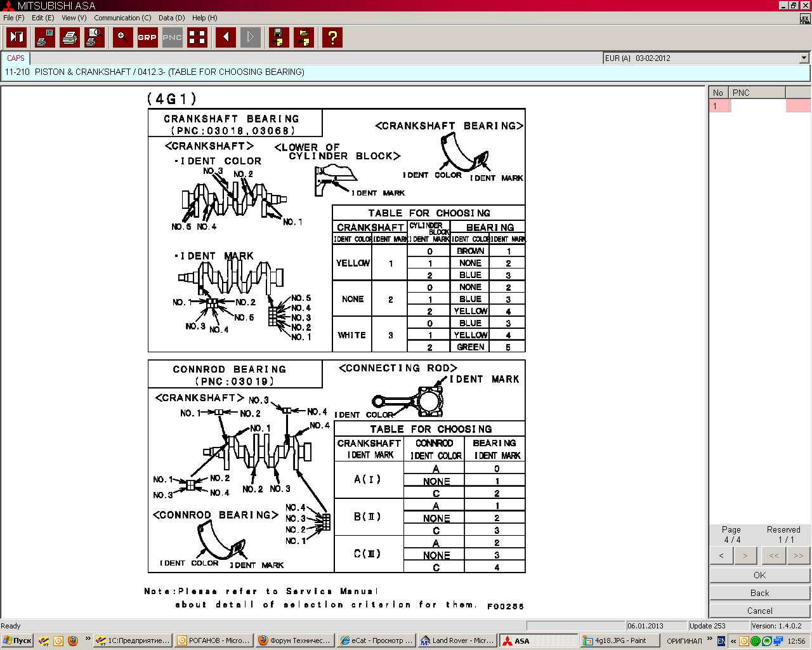Viewport: 812px width, 650px height.
Task: Click the exit door toolbar icon
Action: tap(16, 37)
